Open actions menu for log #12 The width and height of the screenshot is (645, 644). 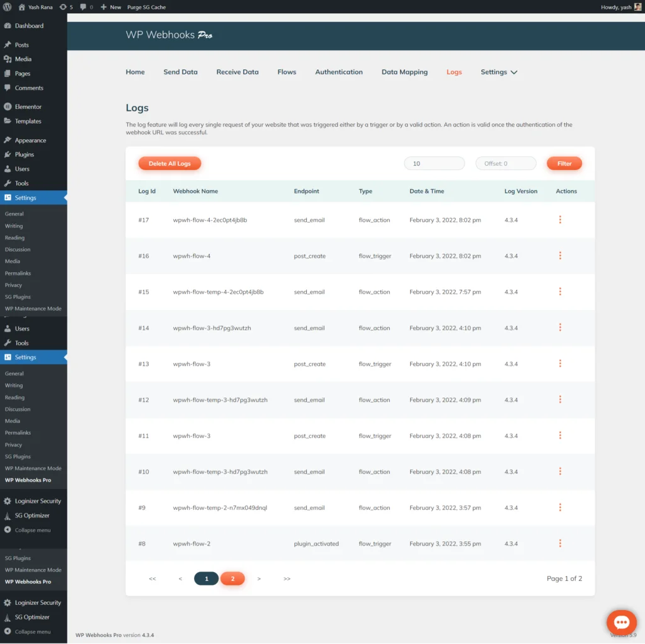560,400
